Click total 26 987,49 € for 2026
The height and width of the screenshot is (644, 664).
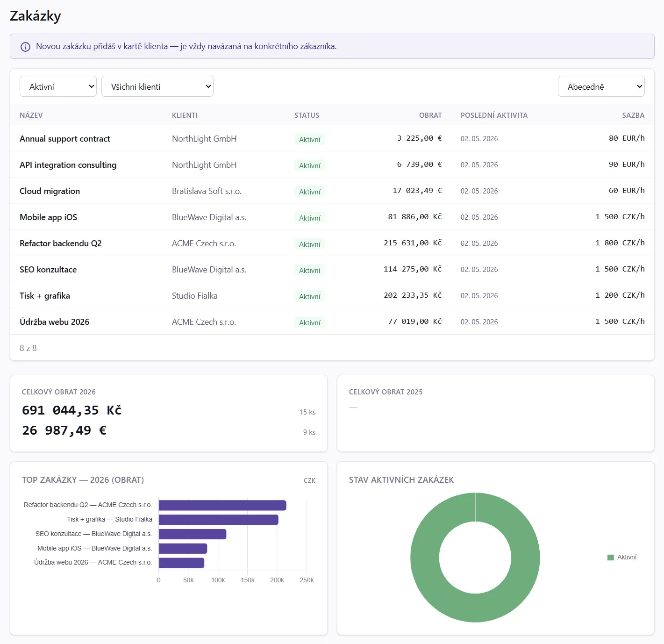tap(64, 430)
